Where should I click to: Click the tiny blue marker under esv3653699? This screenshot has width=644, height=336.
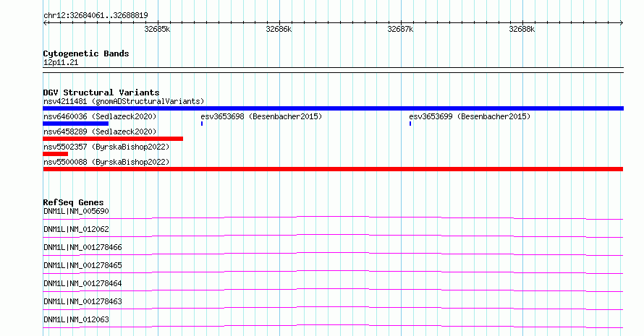410,124
